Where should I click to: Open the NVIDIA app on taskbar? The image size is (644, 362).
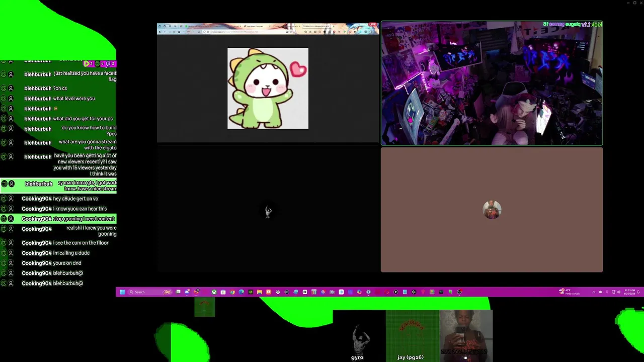point(250,292)
